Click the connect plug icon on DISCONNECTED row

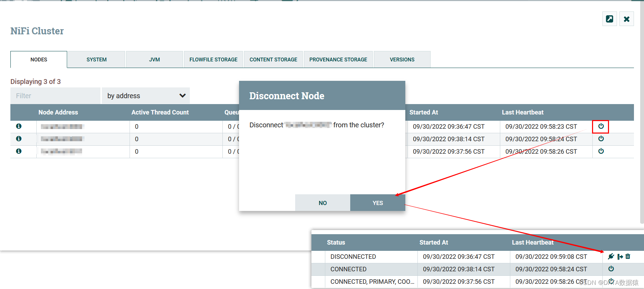coord(611,256)
